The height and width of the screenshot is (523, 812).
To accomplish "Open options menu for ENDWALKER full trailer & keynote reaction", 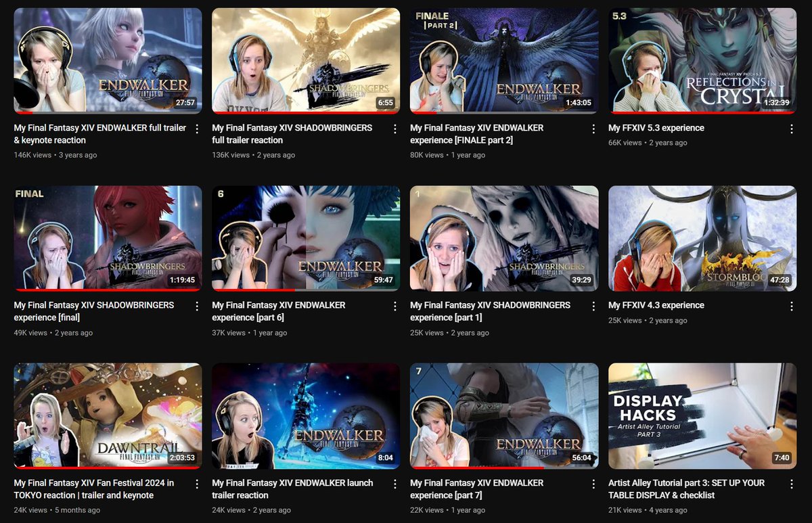I will [197, 129].
